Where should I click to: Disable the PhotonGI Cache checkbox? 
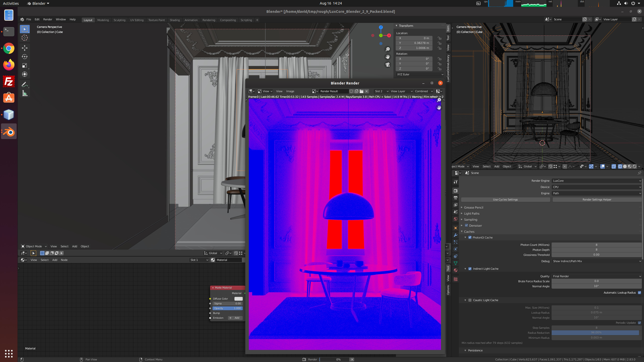click(x=470, y=237)
